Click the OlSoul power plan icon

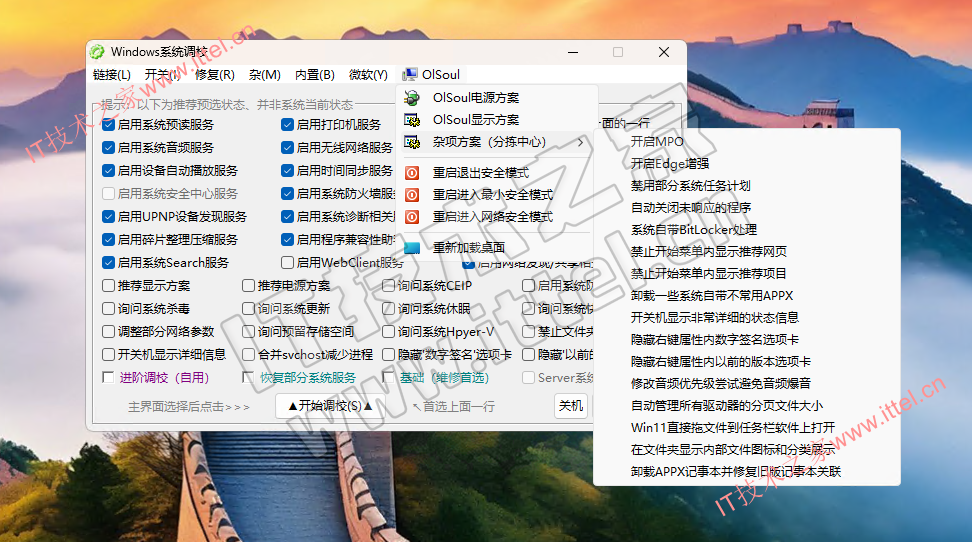tap(412, 98)
